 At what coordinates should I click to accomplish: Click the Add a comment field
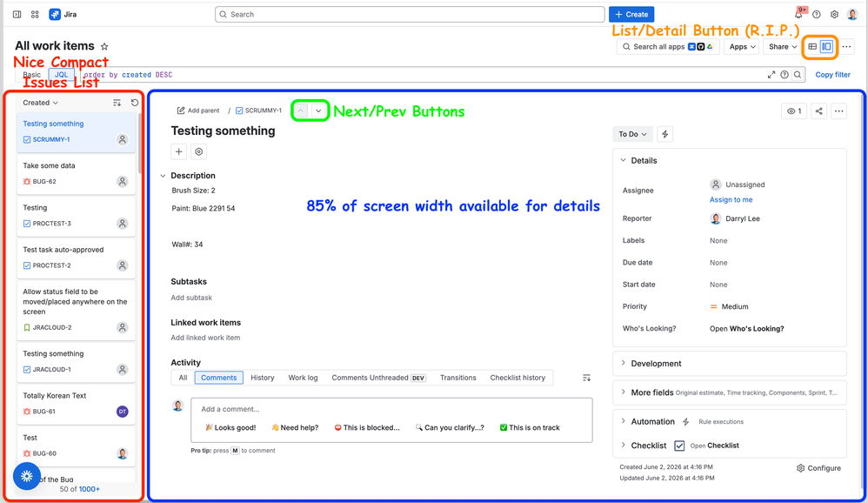391,409
